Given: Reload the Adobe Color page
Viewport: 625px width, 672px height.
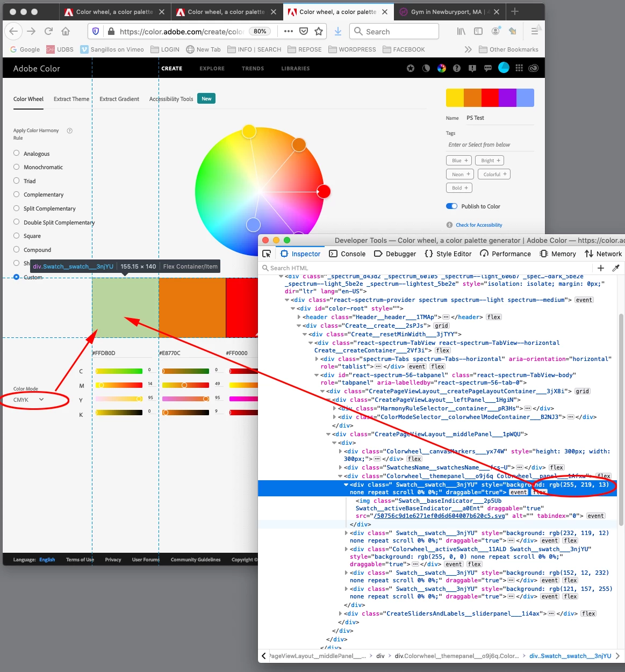Looking at the screenshot, I should pyautogui.click(x=49, y=31).
